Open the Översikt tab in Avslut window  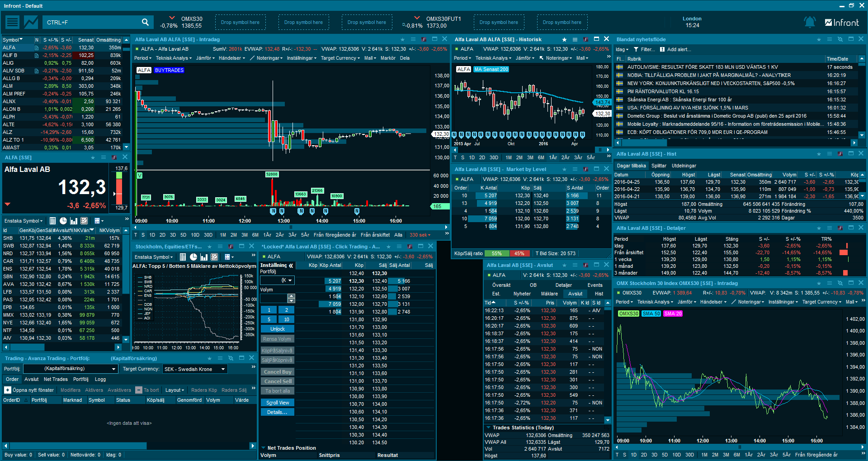click(501, 285)
